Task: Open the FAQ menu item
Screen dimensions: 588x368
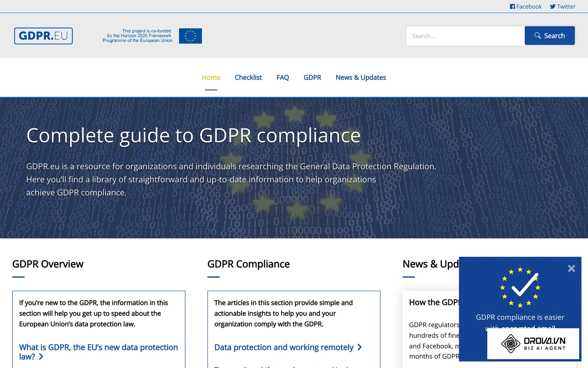Action: (283, 78)
